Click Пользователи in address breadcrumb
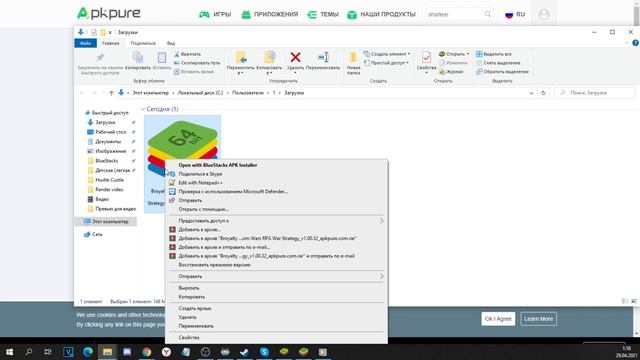The width and height of the screenshot is (640, 360). (x=248, y=93)
